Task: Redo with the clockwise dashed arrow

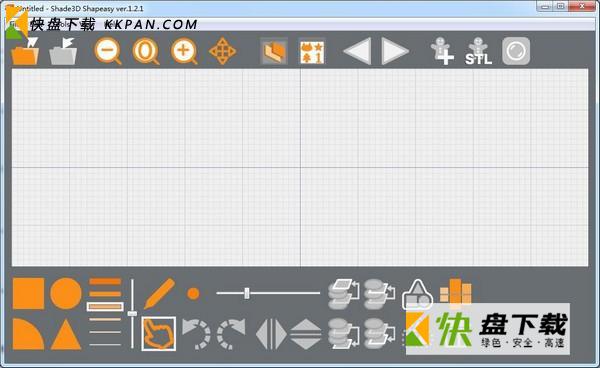Action: tap(232, 334)
